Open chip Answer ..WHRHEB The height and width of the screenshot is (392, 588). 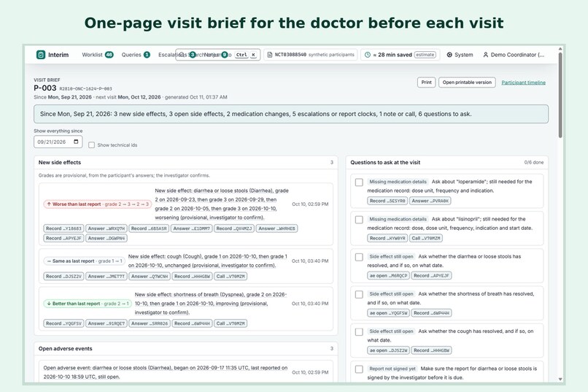pos(276,228)
